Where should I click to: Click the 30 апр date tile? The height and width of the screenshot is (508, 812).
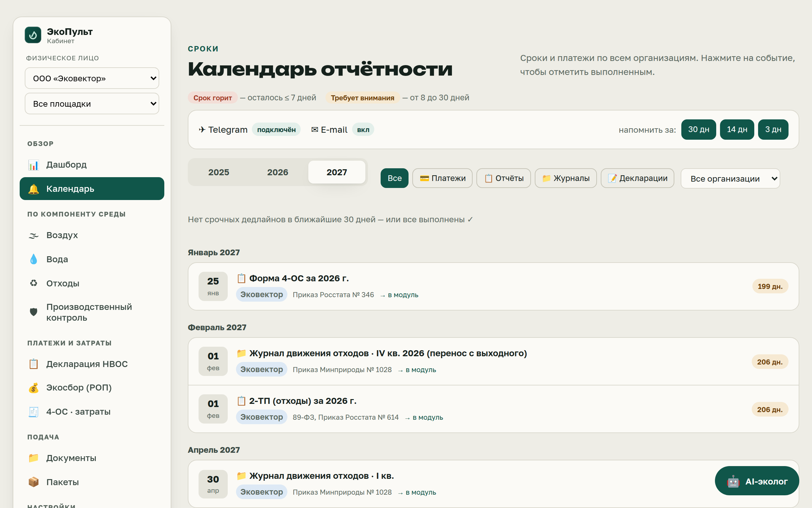213,484
